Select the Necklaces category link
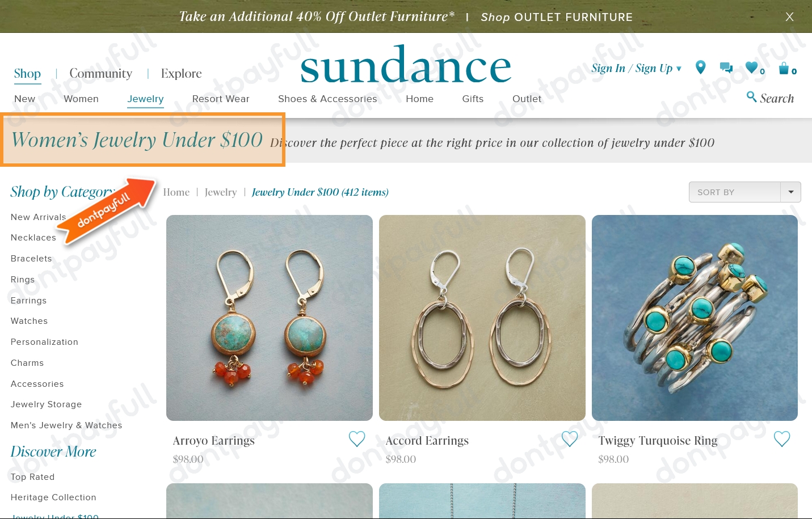The height and width of the screenshot is (519, 812). [33, 238]
